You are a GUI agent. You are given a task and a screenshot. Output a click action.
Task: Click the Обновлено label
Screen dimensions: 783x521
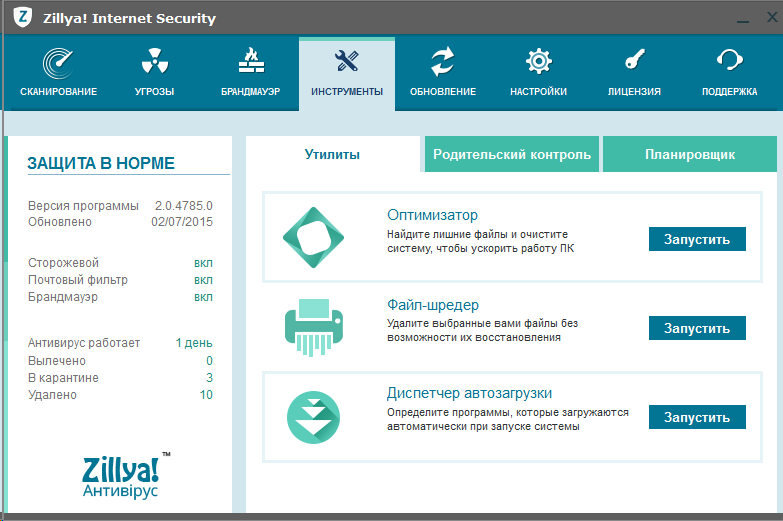click(x=60, y=222)
